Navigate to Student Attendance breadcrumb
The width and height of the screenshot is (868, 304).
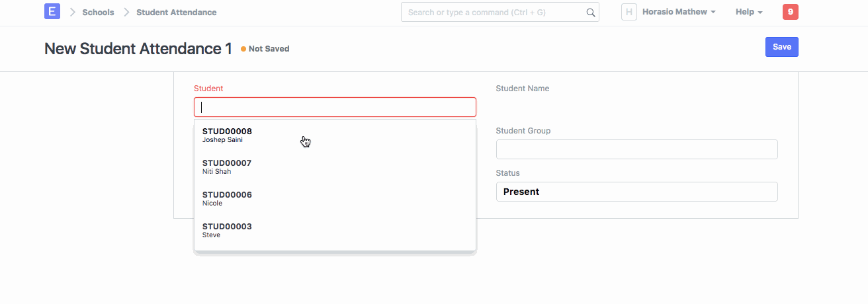click(176, 13)
